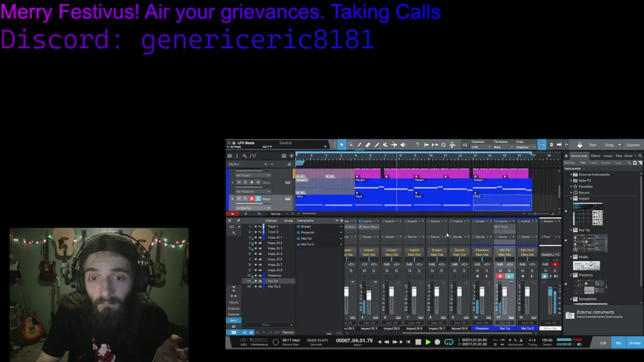644x362 pixels.
Task: Mute the Bass track
Action: coord(239,182)
